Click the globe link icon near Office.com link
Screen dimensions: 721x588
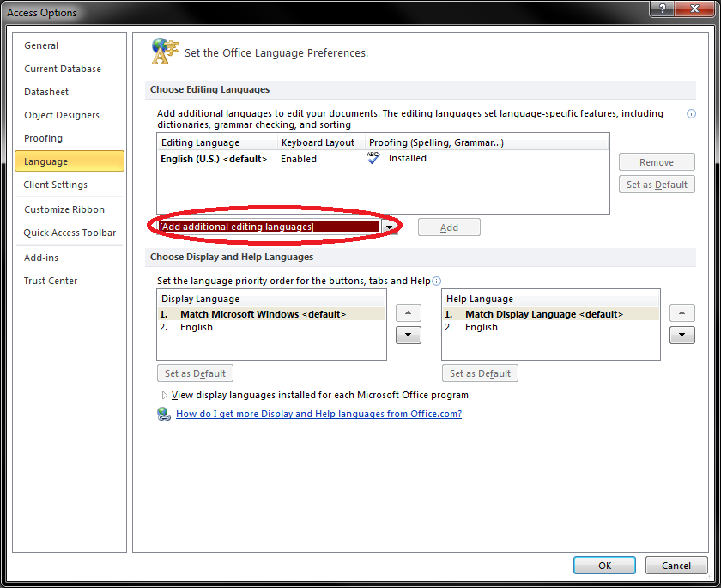[164, 414]
